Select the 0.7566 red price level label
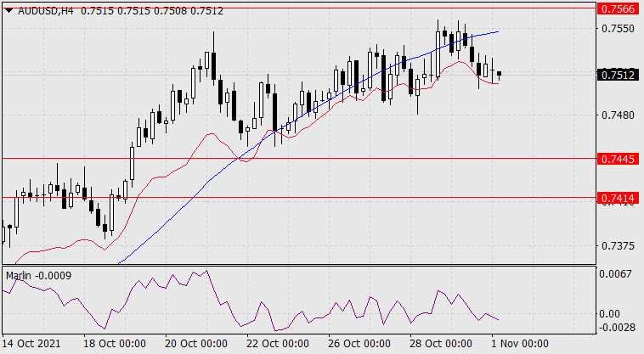 coord(618,8)
